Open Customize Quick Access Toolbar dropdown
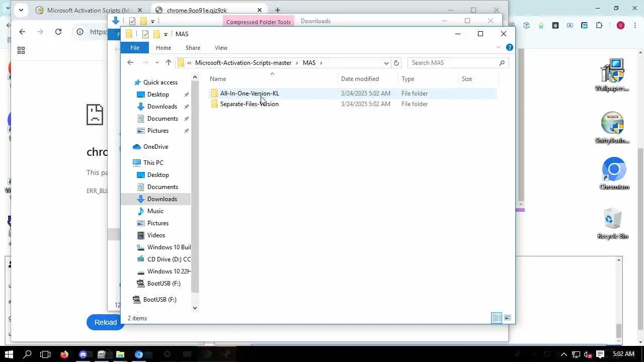This screenshot has width=644, height=362. 166,34
